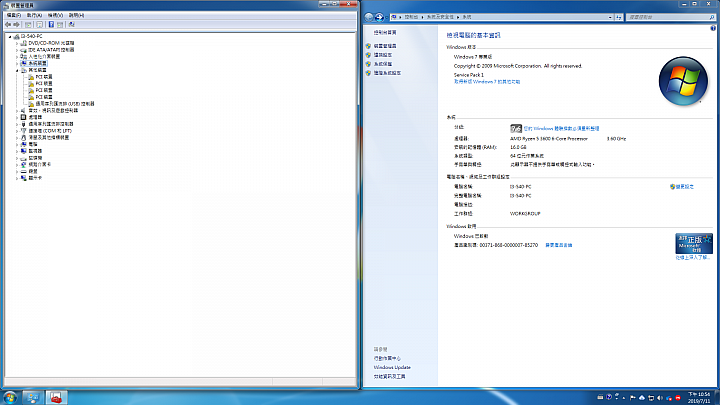Click the network tray icon

(x=651, y=398)
